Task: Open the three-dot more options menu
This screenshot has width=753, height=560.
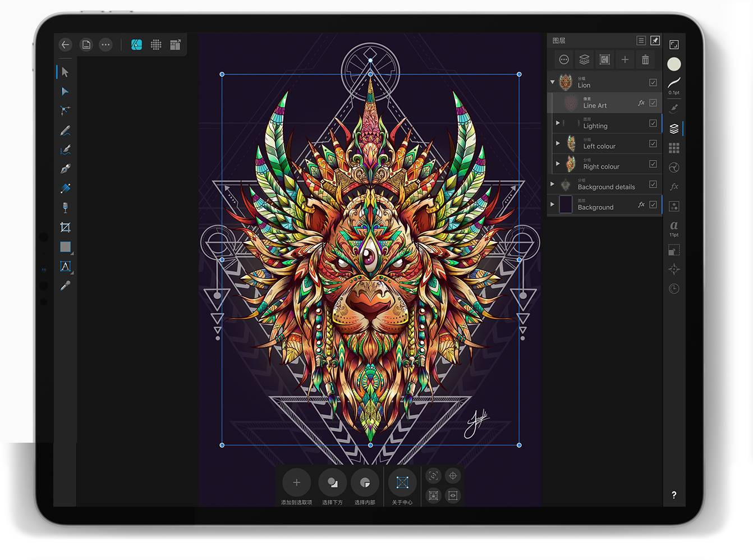Action: coord(105,45)
